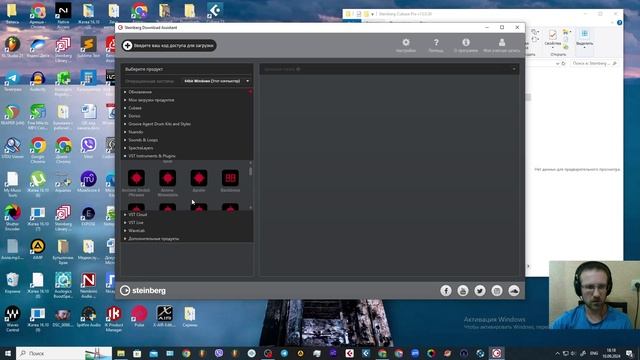Open notification center in system tray
The width and height of the screenshot is (640, 360).
[x=629, y=353]
